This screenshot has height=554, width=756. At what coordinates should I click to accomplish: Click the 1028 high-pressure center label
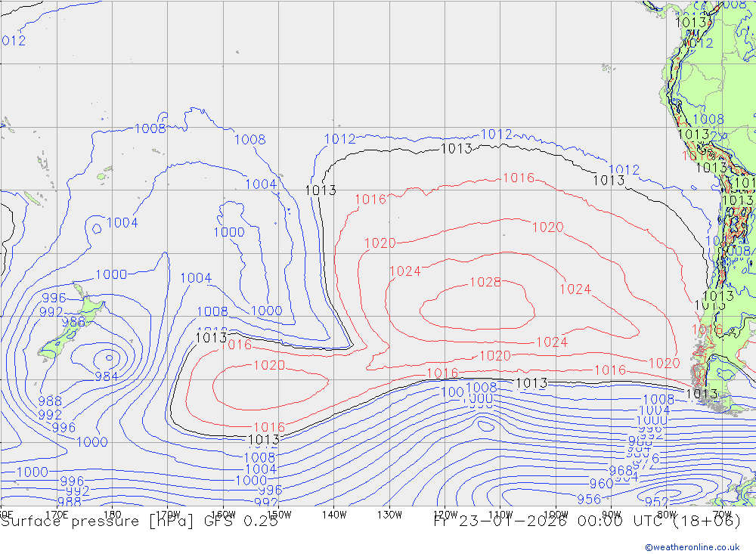click(485, 282)
